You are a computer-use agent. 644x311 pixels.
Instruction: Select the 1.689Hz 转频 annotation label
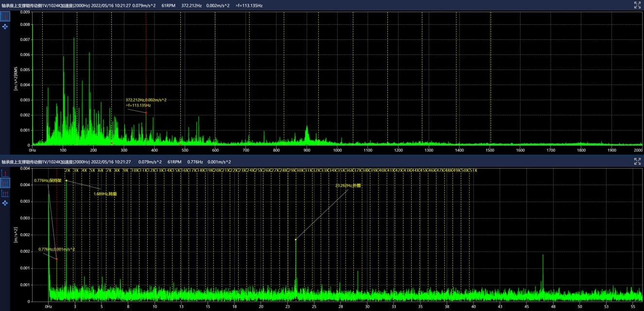coord(105,193)
